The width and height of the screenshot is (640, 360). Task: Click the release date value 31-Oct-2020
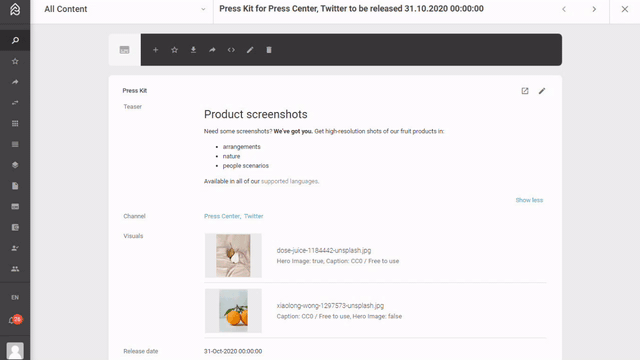(x=233, y=351)
